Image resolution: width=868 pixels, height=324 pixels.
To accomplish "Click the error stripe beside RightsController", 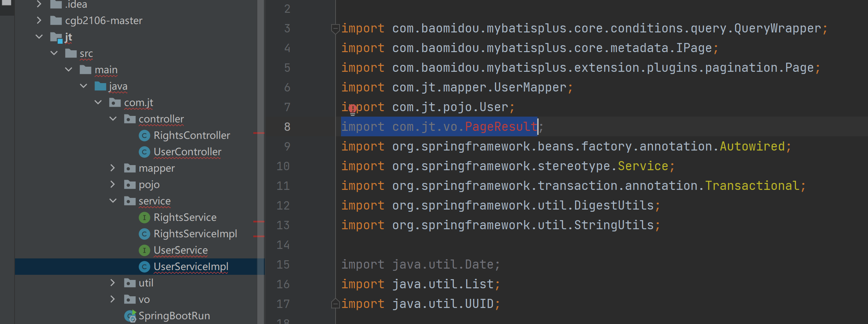I will 259,133.
